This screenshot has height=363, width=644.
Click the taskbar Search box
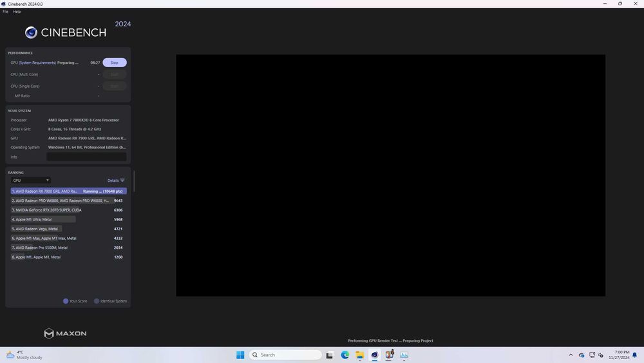[x=286, y=355]
